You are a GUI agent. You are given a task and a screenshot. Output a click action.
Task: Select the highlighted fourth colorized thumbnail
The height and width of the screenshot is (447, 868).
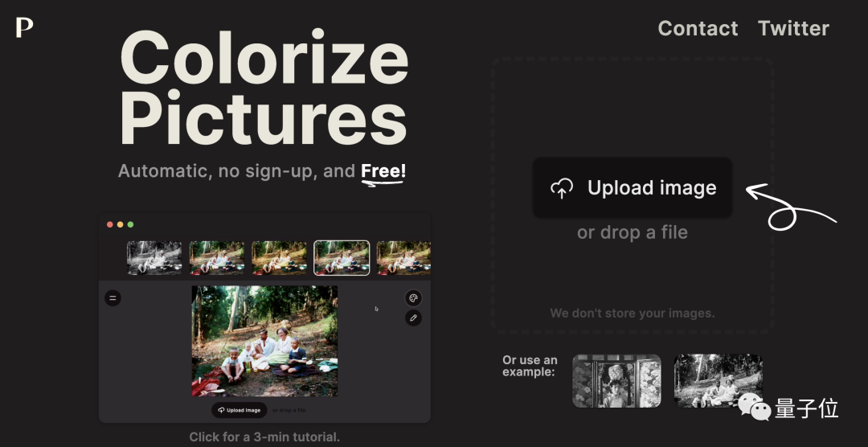coord(342,257)
